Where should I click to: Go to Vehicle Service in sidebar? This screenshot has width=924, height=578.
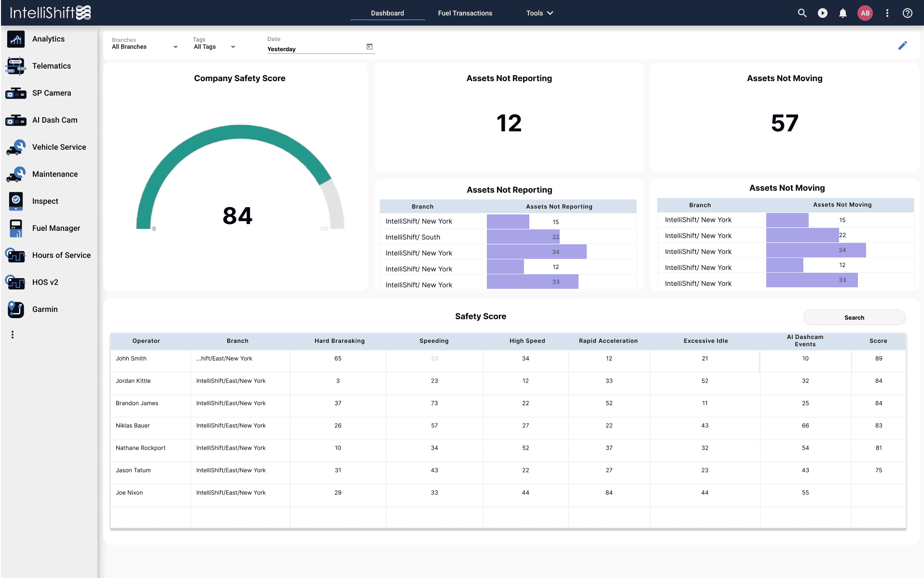click(59, 147)
